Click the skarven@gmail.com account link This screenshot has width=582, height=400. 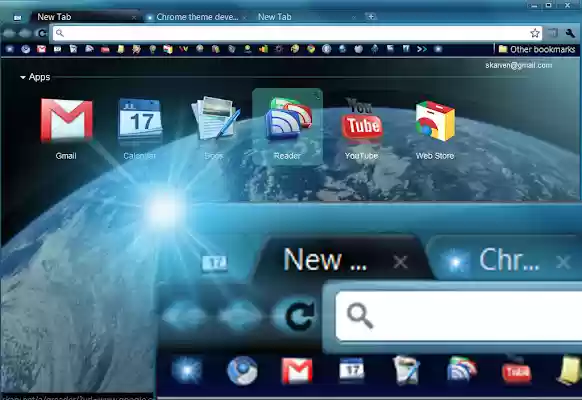(x=519, y=65)
